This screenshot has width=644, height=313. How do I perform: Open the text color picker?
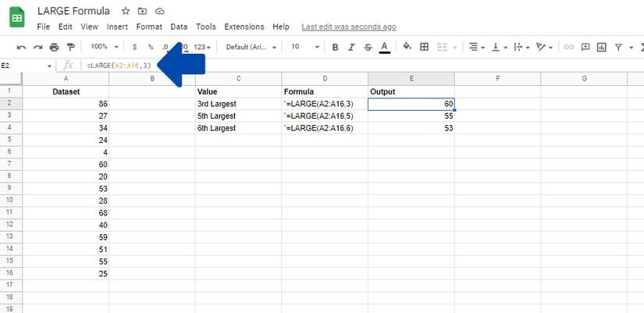(384, 48)
